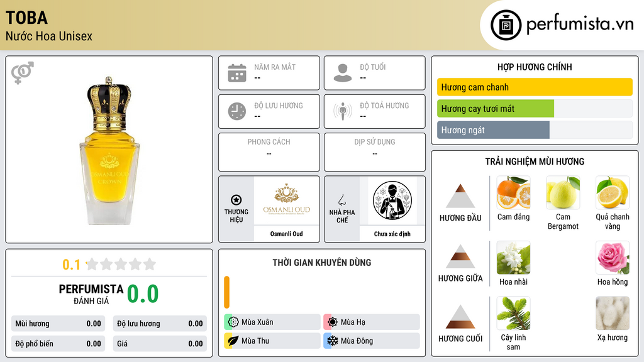The height and width of the screenshot is (362, 644).
Task: Click the person icon beside Độ tuổi
Action: 343,73
